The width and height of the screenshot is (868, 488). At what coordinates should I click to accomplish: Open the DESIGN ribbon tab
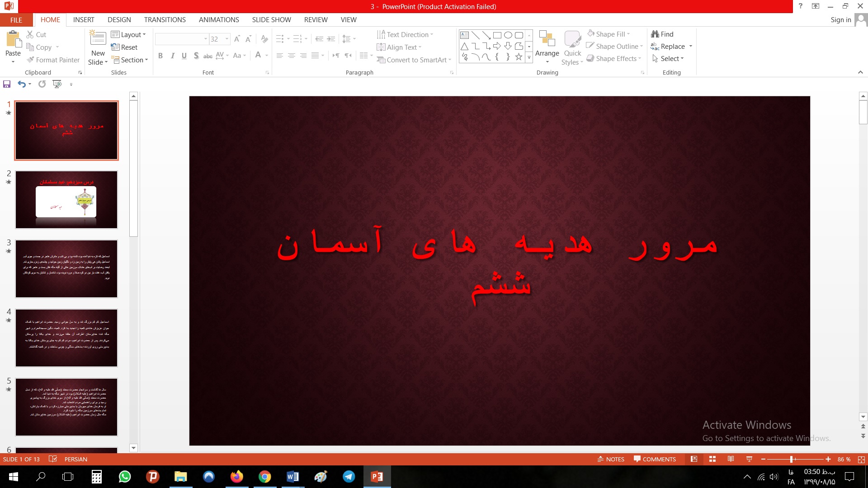click(x=119, y=20)
